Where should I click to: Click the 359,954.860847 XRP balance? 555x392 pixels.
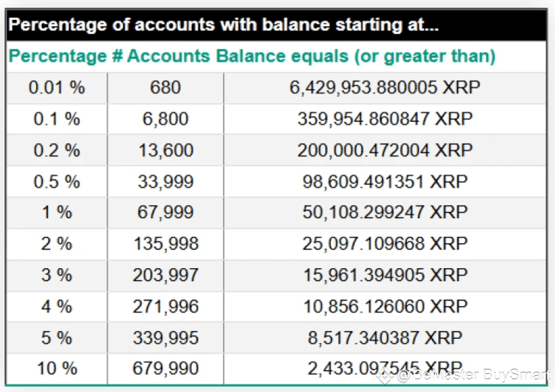coord(385,119)
